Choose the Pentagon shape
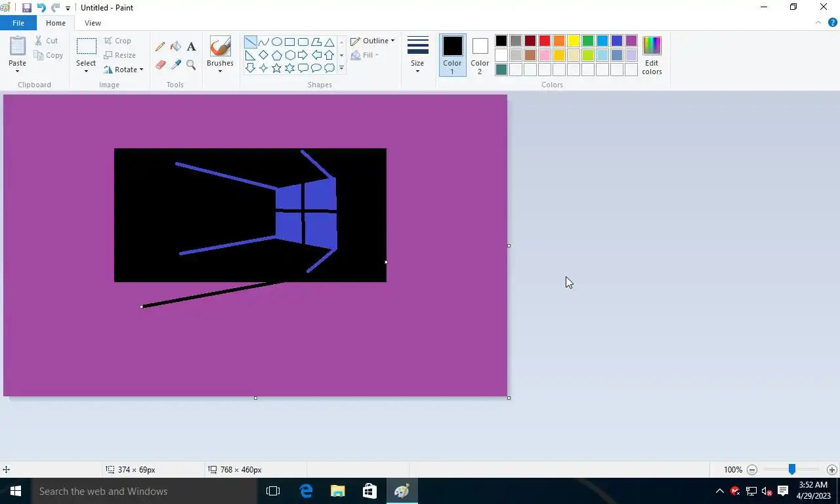The image size is (840, 504). 277,55
